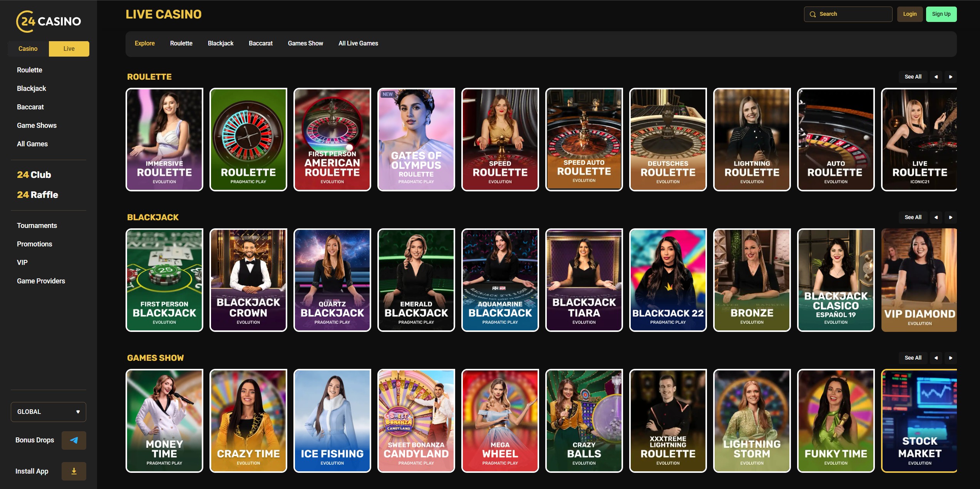Select the Explore tab
This screenshot has height=489, width=980.
(145, 44)
